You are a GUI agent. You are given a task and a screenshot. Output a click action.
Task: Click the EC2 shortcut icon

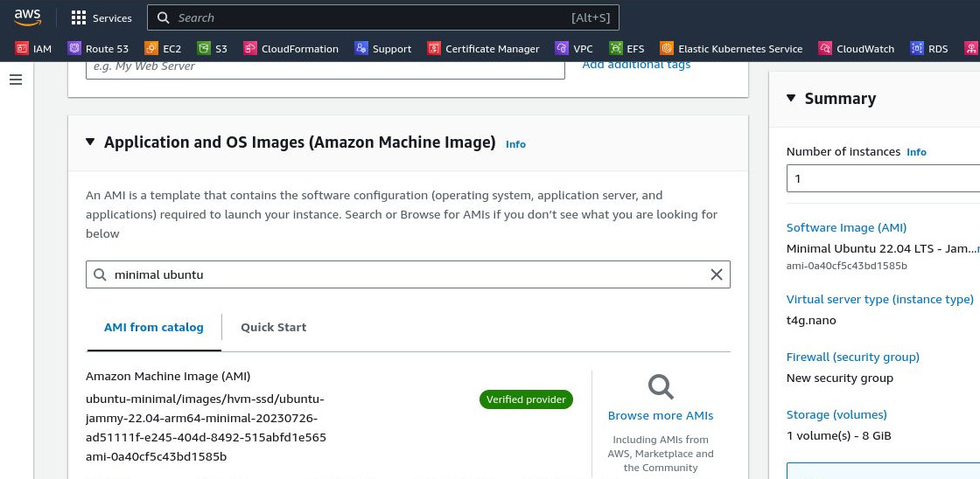(x=151, y=49)
